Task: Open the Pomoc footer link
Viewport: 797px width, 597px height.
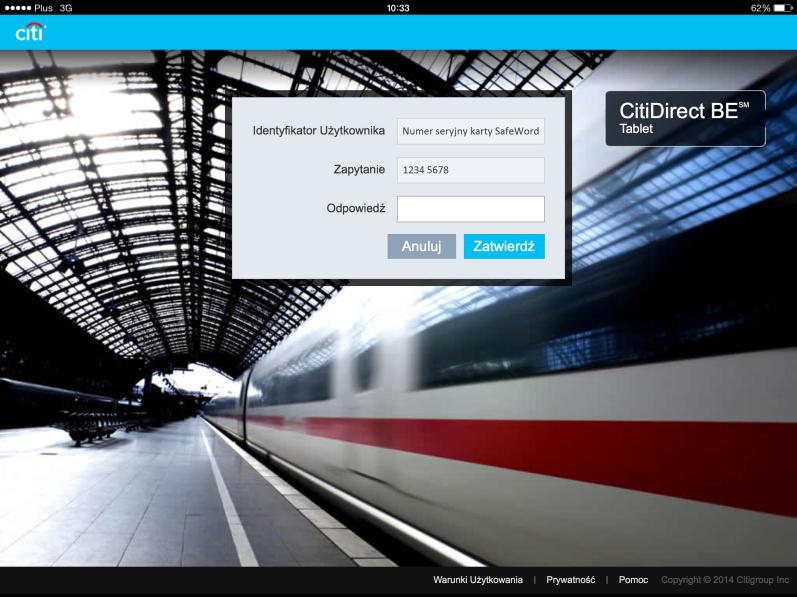Action: (633, 580)
